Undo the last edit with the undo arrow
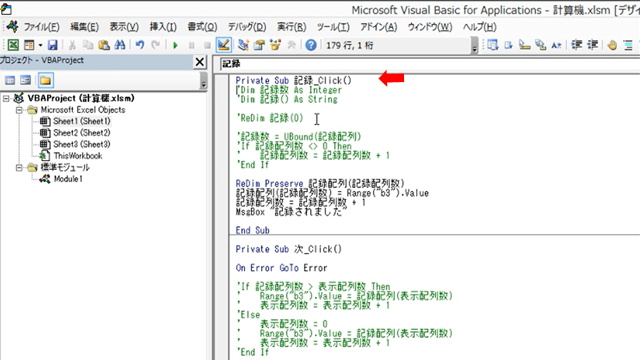The image size is (640, 360). click(140, 45)
